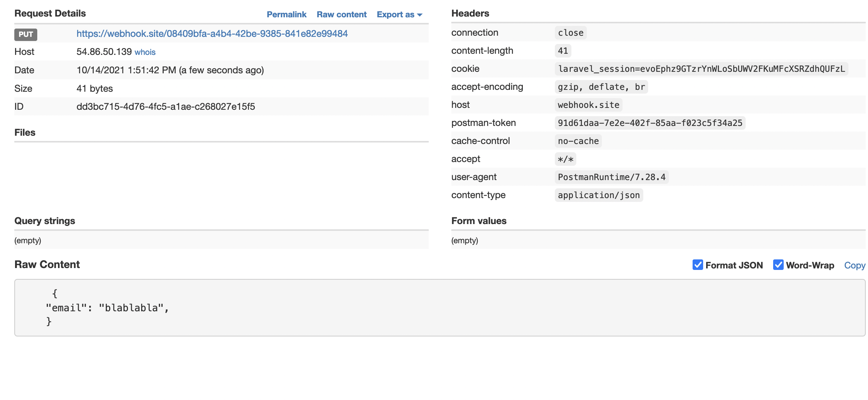Click the user-agent PostmanRuntime value

point(611,177)
